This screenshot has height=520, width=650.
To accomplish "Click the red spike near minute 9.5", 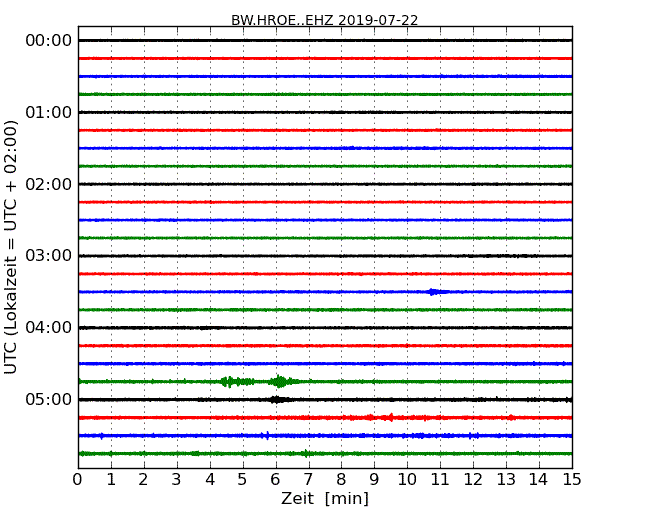I will (x=390, y=417).
